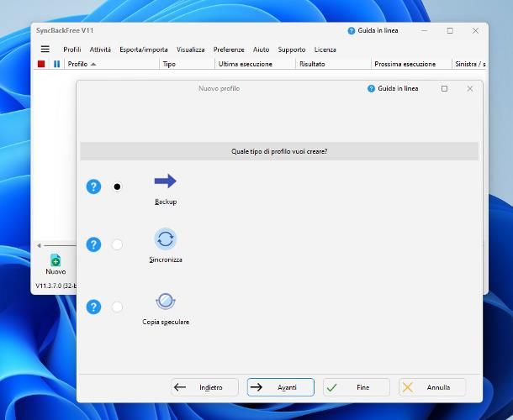Close the SyncBackFree main window
The image size is (513, 420).
(475, 31)
